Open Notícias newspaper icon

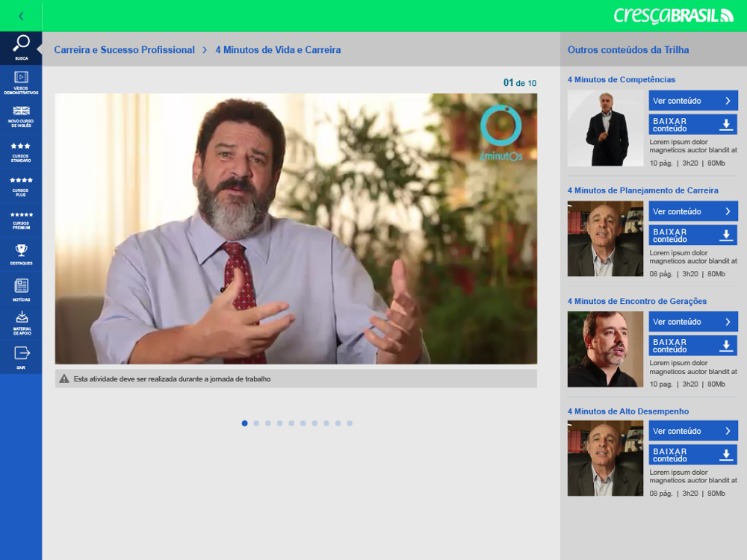[21, 289]
